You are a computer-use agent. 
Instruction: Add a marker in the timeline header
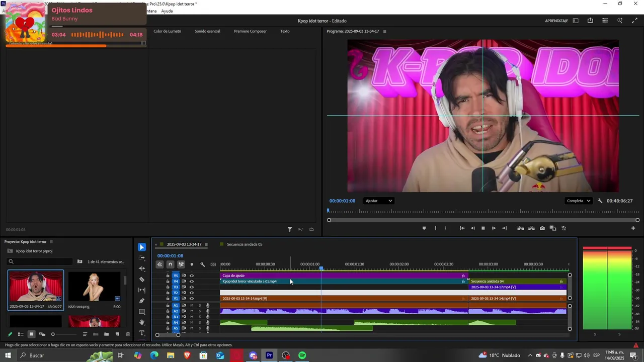point(192,264)
